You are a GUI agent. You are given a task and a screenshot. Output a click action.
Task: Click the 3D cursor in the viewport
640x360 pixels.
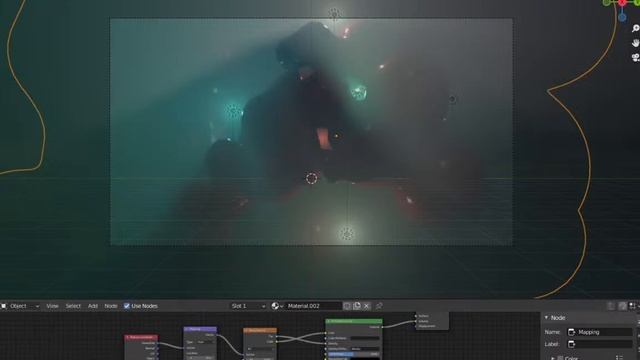click(311, 178)
